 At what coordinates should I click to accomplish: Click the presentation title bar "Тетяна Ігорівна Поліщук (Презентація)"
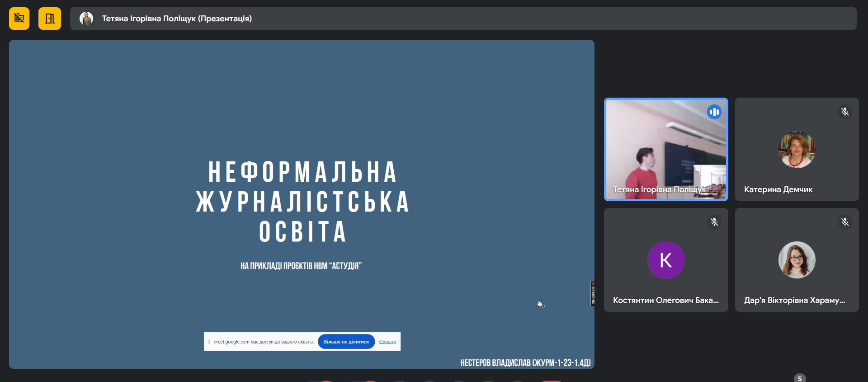click(x=176, y=19)
